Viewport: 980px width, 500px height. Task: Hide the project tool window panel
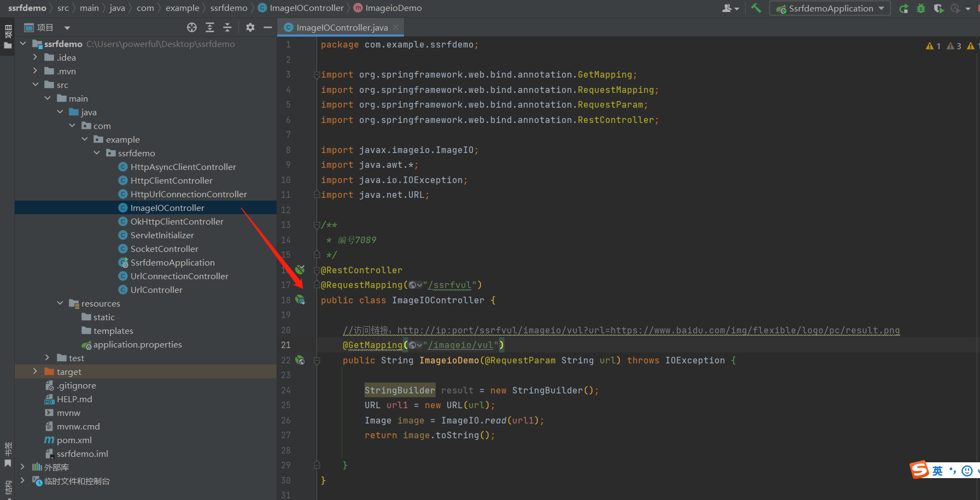point(268,27)
